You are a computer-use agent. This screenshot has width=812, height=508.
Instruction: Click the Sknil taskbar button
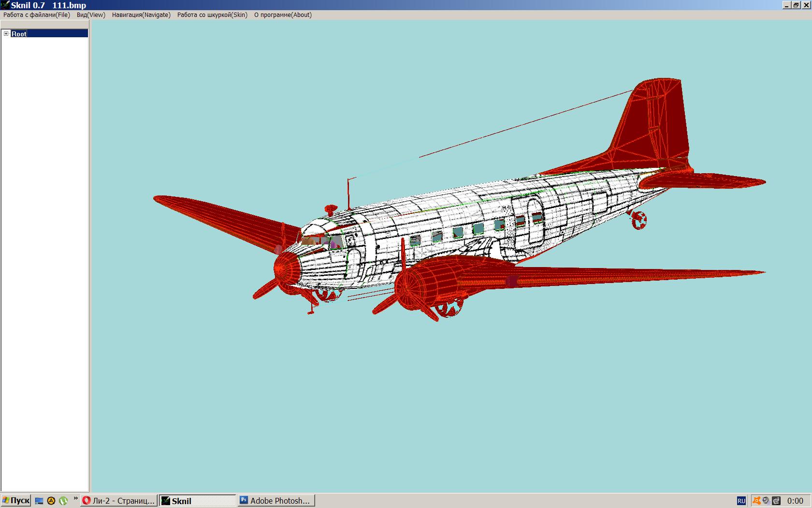click(x=197, y=501)
